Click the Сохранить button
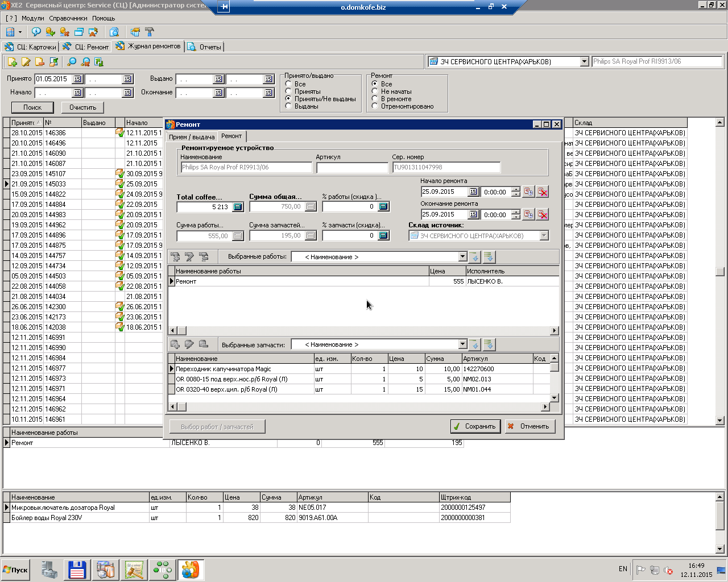This screenshot has height=582, width=728. click(x=475, y=426)
